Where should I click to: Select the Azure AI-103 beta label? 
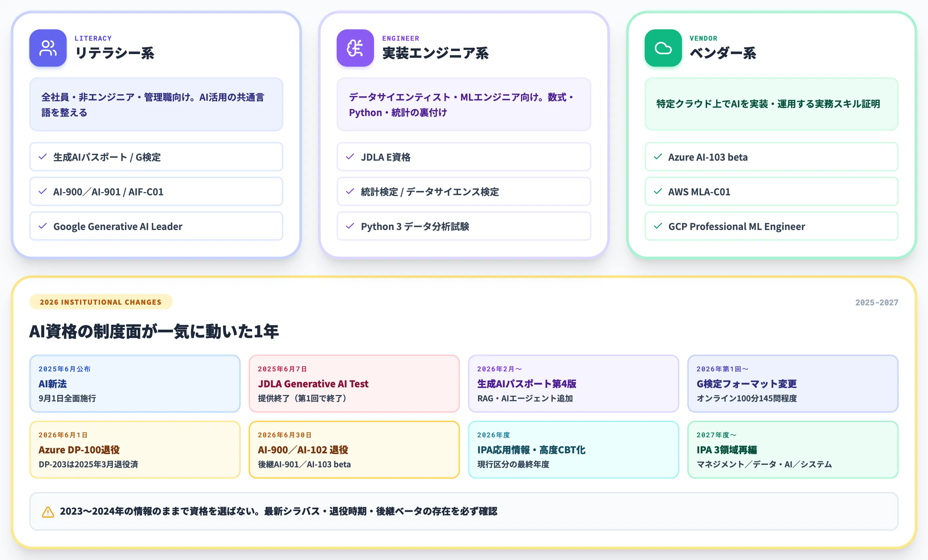(708, 157)
